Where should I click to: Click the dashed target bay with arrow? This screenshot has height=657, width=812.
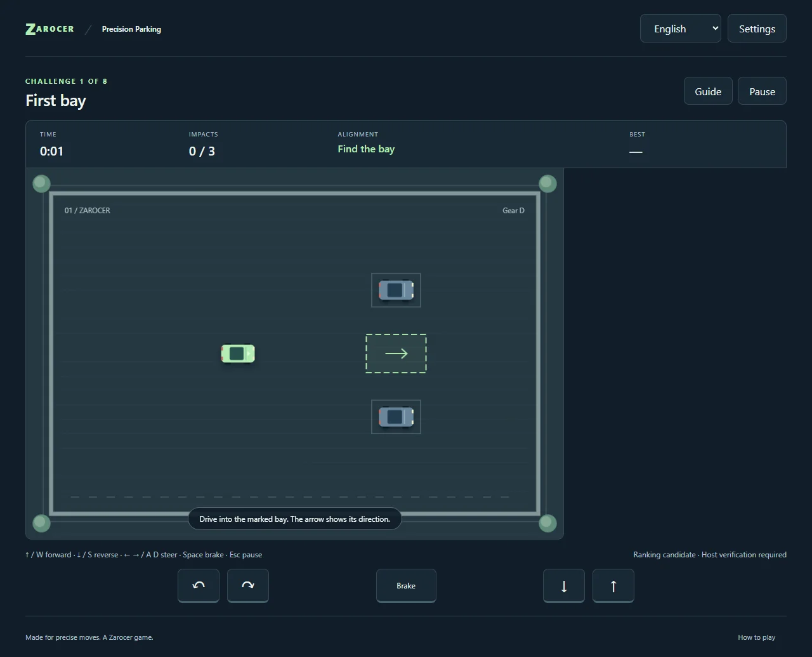pos(396,354)
